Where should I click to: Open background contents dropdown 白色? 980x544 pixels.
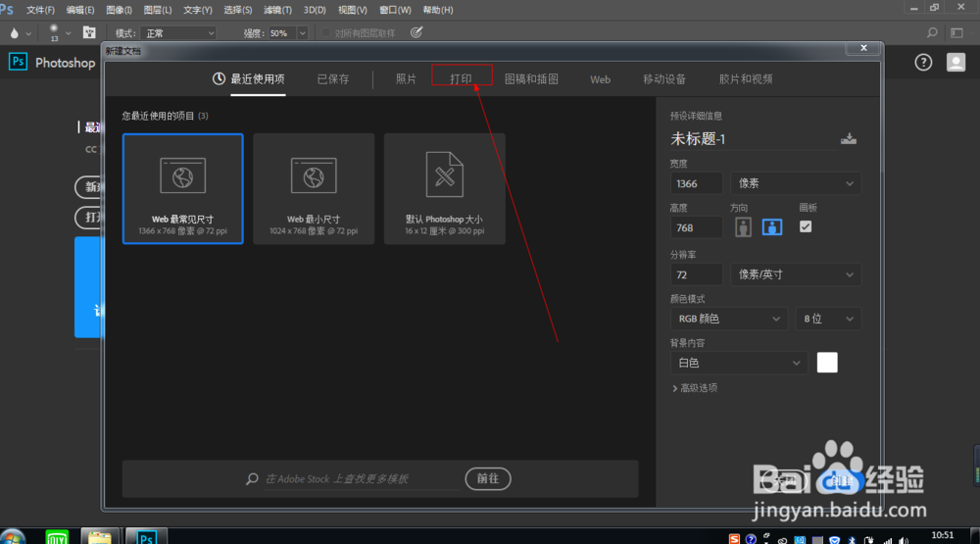739,363
